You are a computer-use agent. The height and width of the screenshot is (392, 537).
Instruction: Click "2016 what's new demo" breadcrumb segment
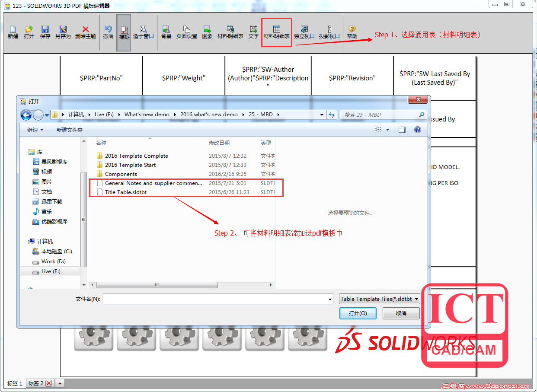pos(209,115)
